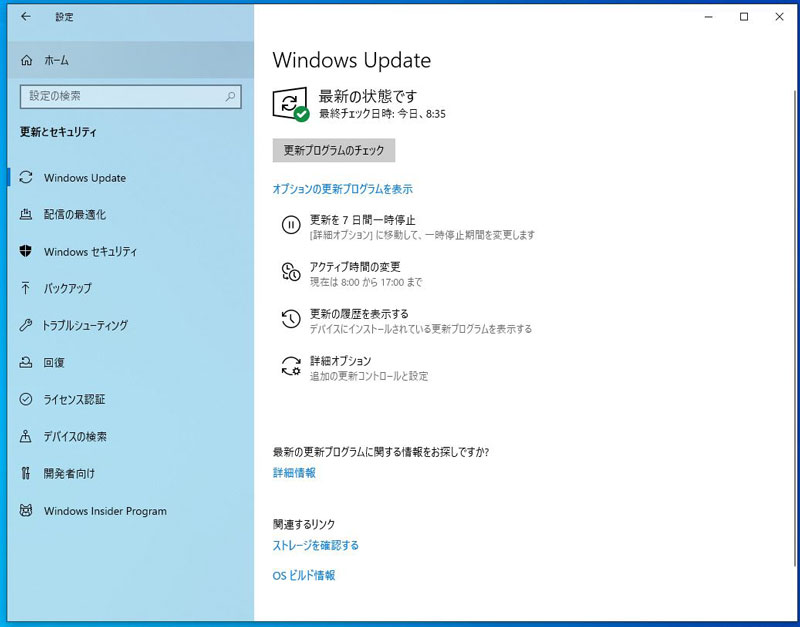This screenshot has width=800, height=627.
Task: Click the 関連するリンク heading
Action: 304,524
